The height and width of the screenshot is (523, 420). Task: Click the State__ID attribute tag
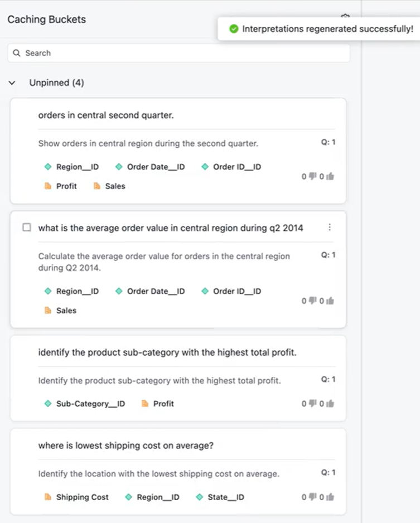(x=225, y=497)
